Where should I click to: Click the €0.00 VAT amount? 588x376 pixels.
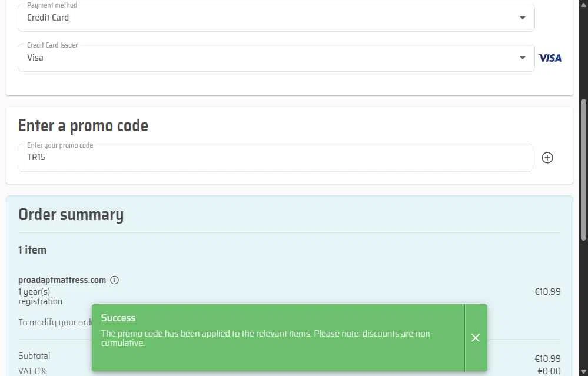[549, 371]
